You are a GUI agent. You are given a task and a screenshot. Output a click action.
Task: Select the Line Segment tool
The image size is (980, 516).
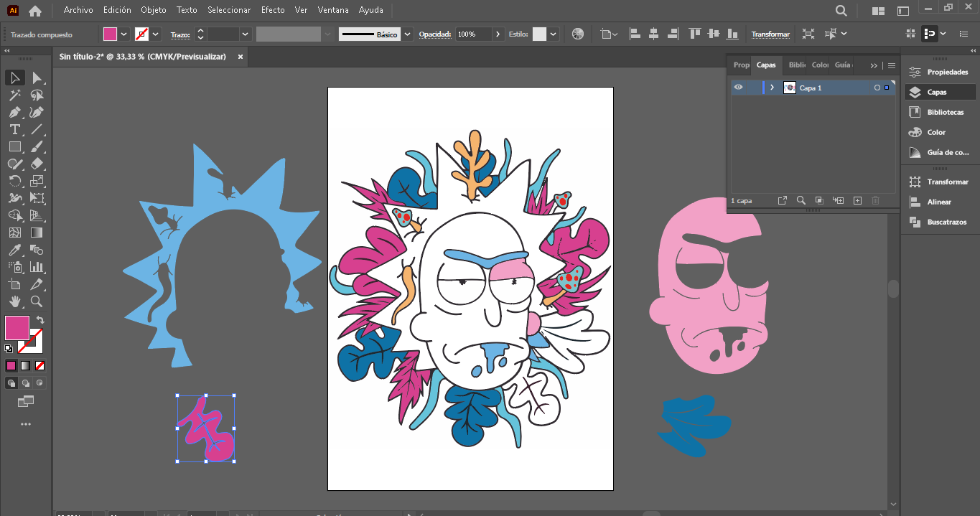tap(37, 129)
